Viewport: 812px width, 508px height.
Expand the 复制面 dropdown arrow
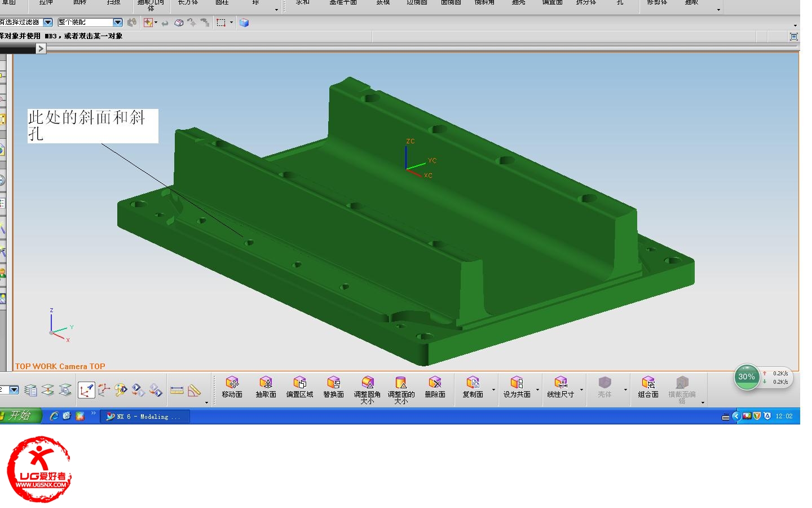[493, 389]
